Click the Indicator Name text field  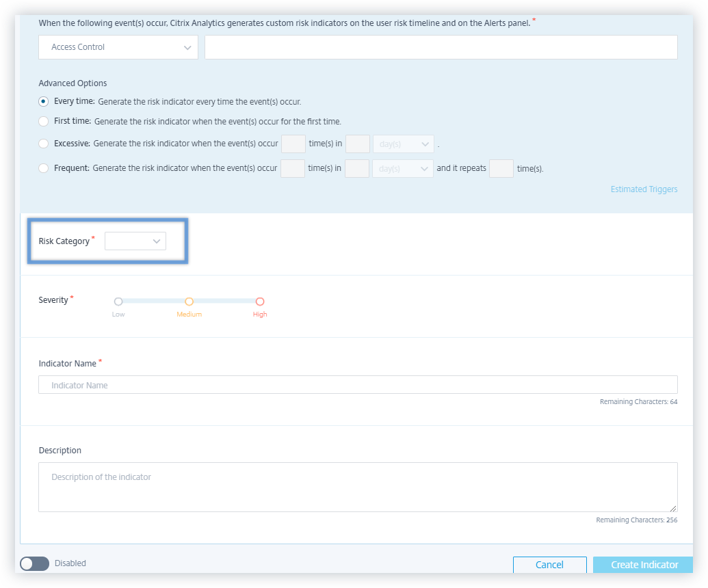pos(358,385)
